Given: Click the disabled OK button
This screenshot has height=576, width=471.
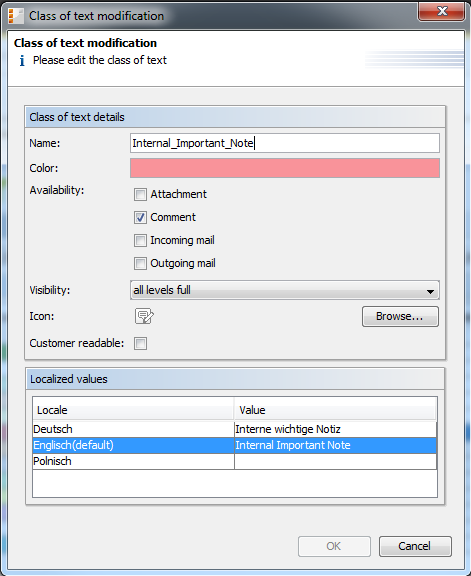Looking at the screenshot, I should [334, 546].
